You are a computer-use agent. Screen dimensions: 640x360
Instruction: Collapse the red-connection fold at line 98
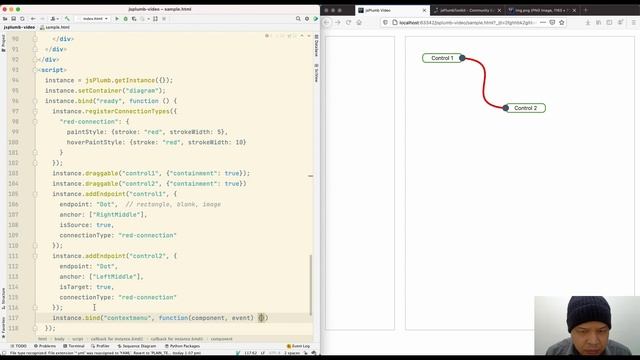point(35,122)
